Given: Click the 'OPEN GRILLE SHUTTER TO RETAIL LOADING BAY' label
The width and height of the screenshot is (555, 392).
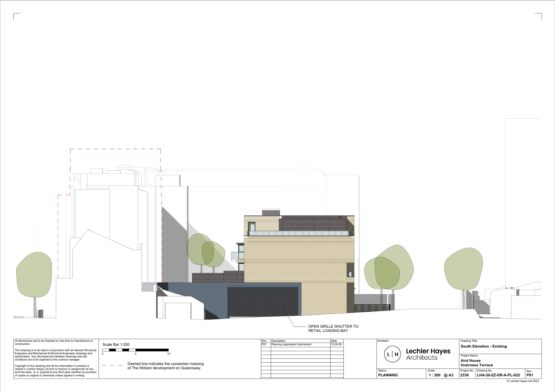Looking at the screenshot, I should click(333, 329).
